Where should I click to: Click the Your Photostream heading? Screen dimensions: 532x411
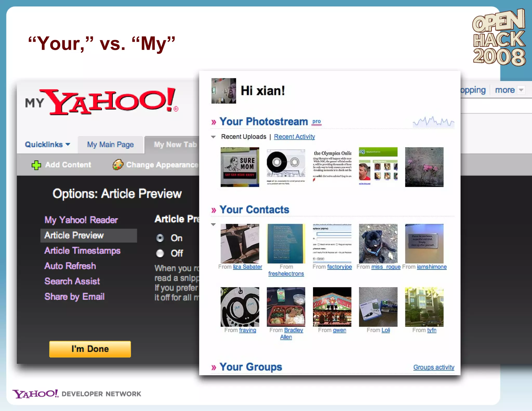pyautogui.click(x=264, y=122)
